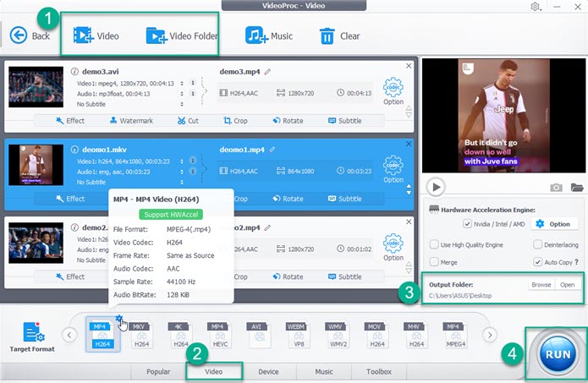Add a video file with Video button
588x383 pixels.
coord(96,36)
